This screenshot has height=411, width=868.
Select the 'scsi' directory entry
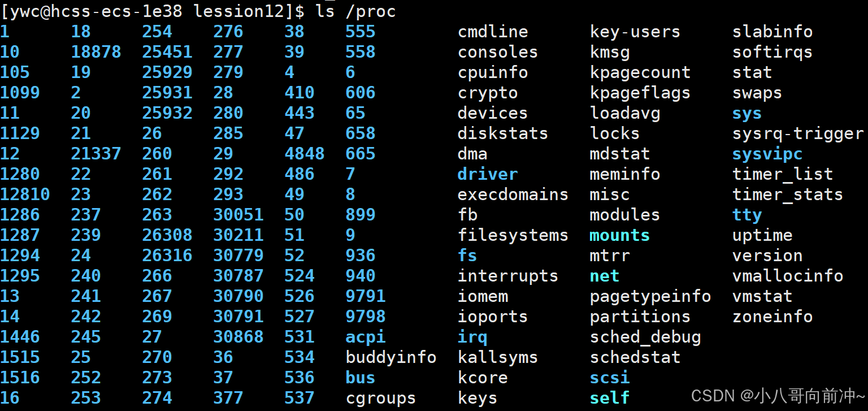[609, 378]
